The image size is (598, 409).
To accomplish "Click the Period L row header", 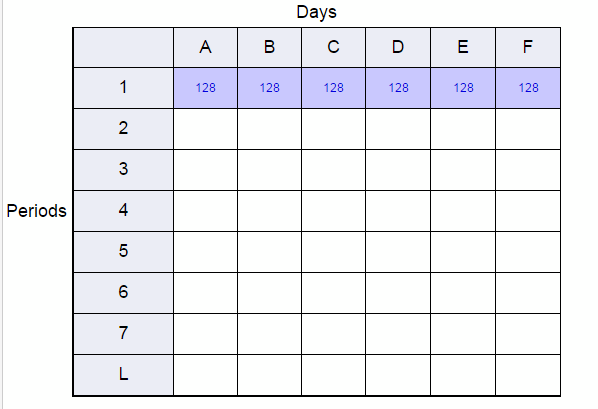I will 123,375.
